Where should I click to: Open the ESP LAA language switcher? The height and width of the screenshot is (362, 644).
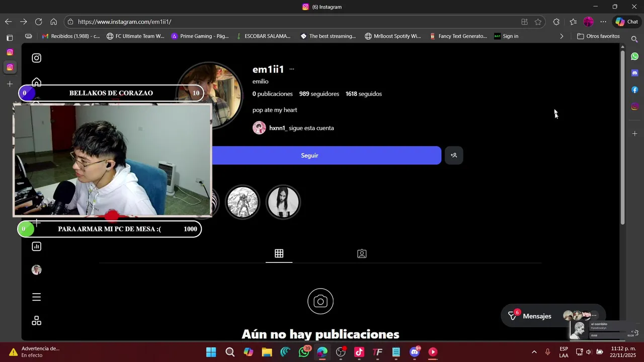563,352
